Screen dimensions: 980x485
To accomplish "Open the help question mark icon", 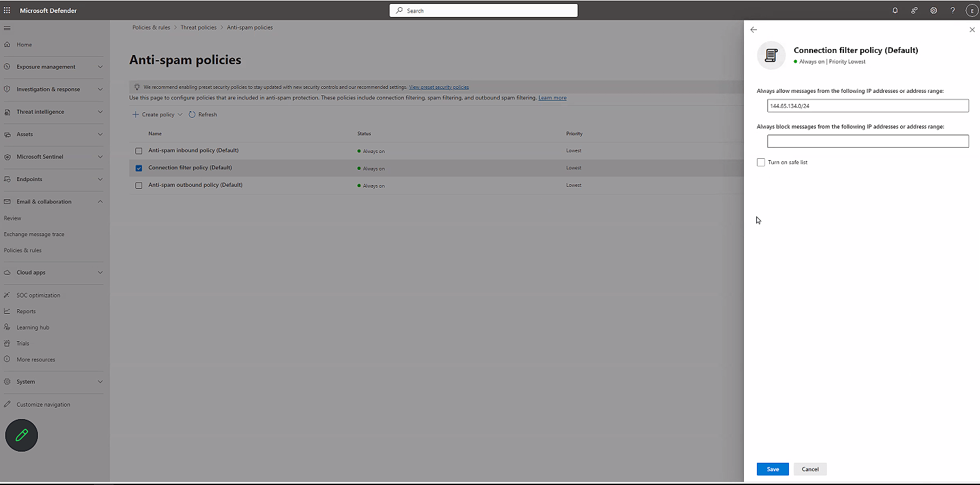I will click(x=953, y=10).
